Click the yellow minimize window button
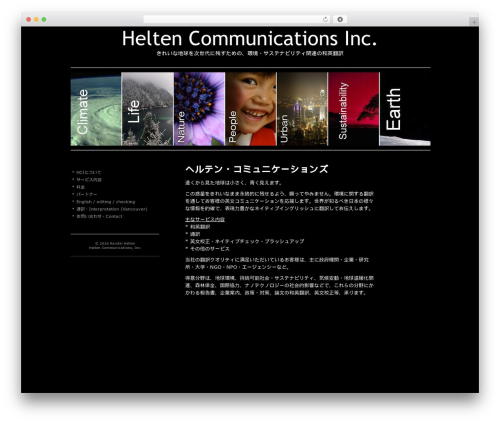Image resolution: width=500 pixels, height=423 pixels. point(36,19)
